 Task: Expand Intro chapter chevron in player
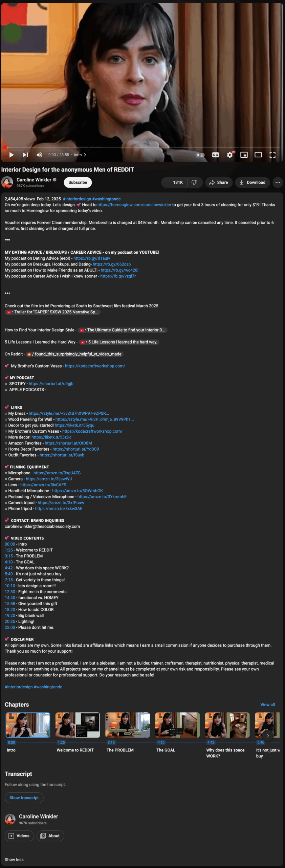85,155
